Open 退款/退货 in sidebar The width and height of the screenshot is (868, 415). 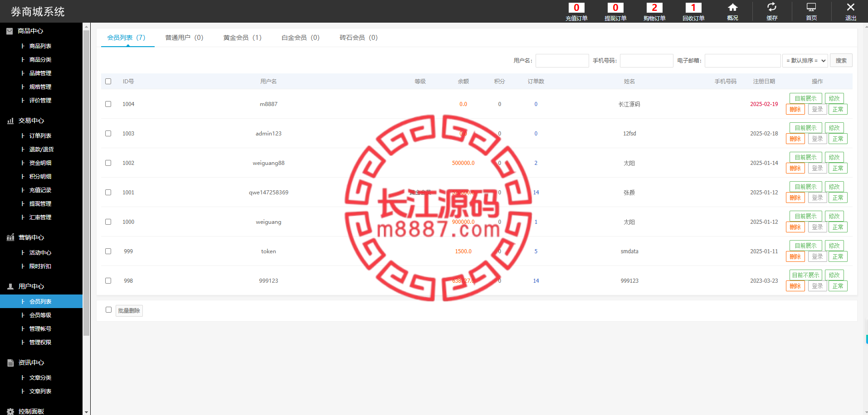click(x=41, y=150)
